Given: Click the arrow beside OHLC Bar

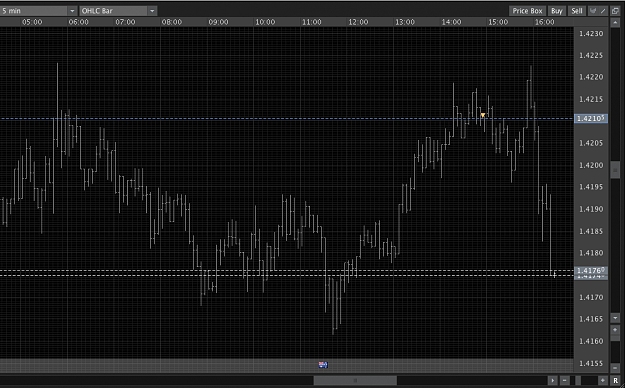Looking at the screenshot, I should (152, 11).
